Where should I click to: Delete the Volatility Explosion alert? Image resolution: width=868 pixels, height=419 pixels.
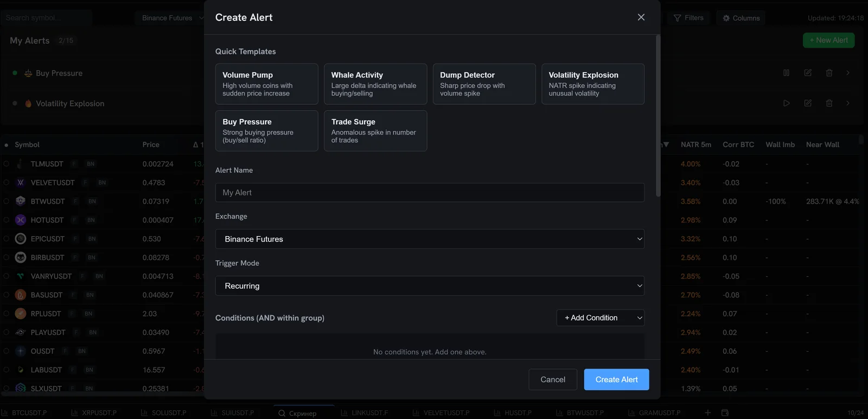tap(829, 103)
